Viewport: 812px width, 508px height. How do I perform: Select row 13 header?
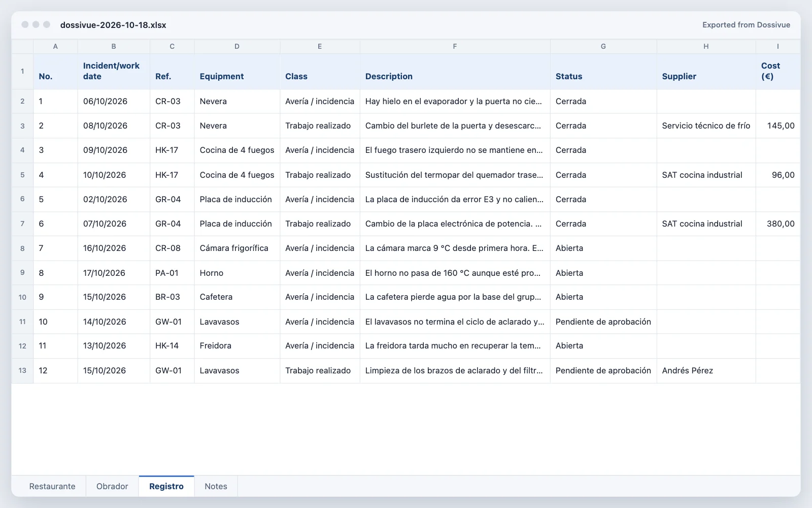point(22,371)
